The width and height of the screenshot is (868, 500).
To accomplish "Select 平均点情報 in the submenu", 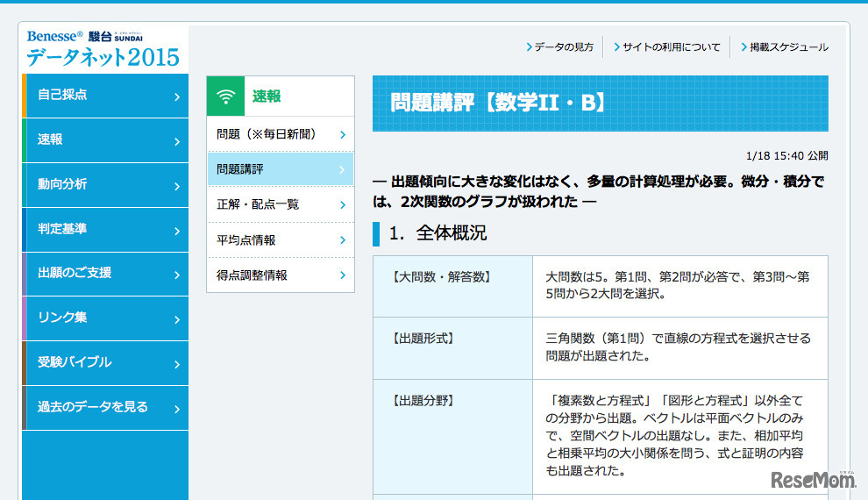I will (281, 239).
